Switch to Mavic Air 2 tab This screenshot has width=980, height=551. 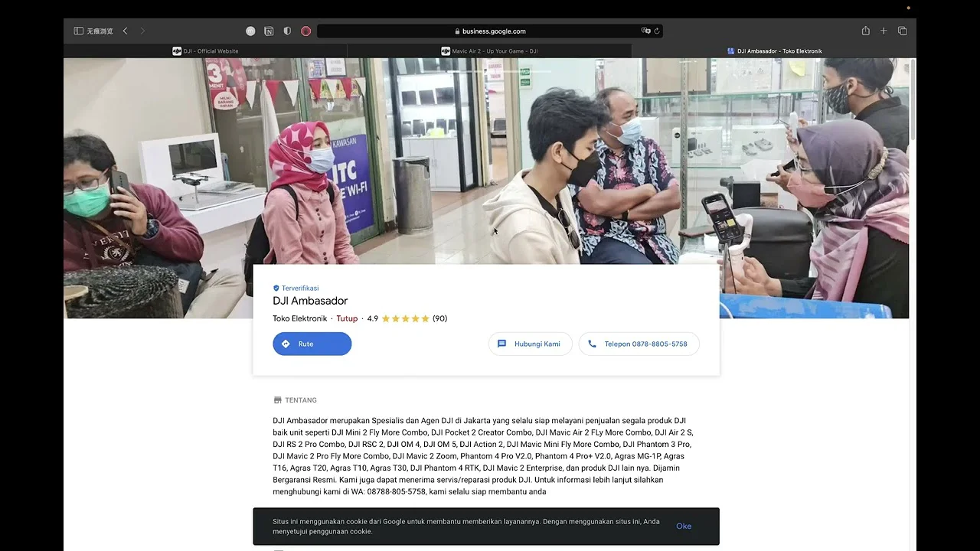point(489,51)
